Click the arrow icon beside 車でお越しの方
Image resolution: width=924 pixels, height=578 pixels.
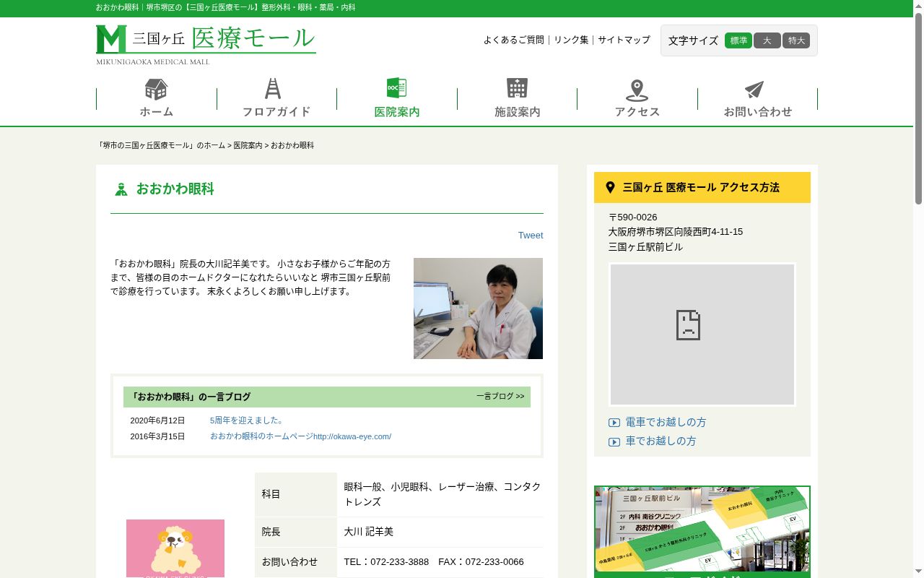(614, 441)
